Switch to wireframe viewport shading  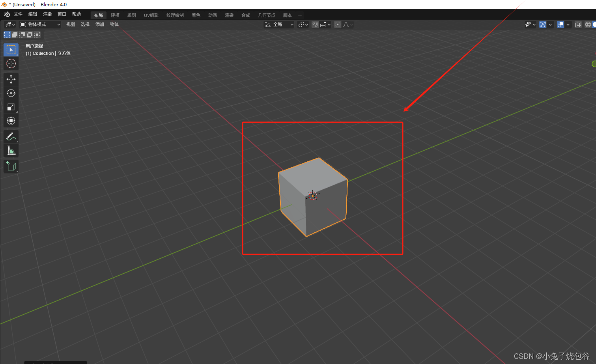pos(588,24)
